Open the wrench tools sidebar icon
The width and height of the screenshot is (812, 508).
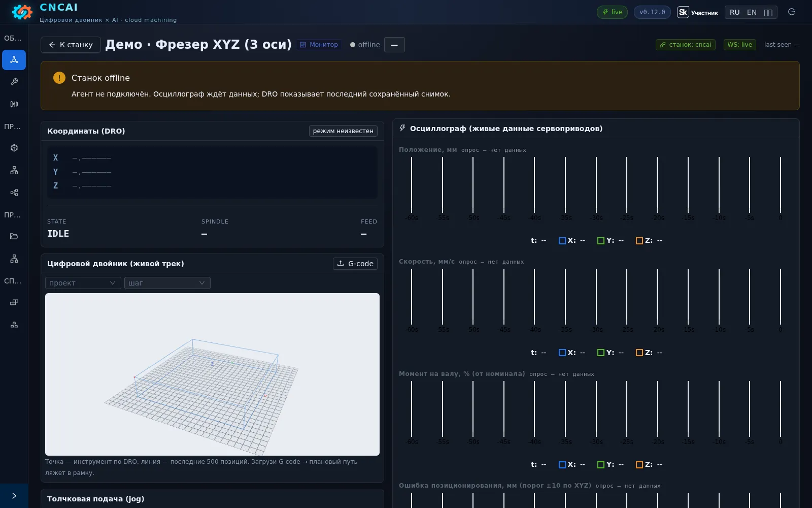pyautogui.click(x=14, y=82)
